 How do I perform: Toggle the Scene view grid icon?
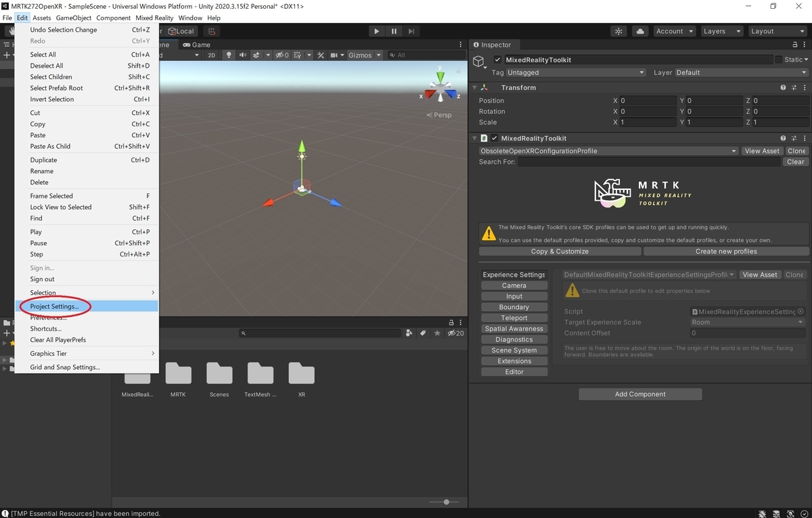pos(298,55)
